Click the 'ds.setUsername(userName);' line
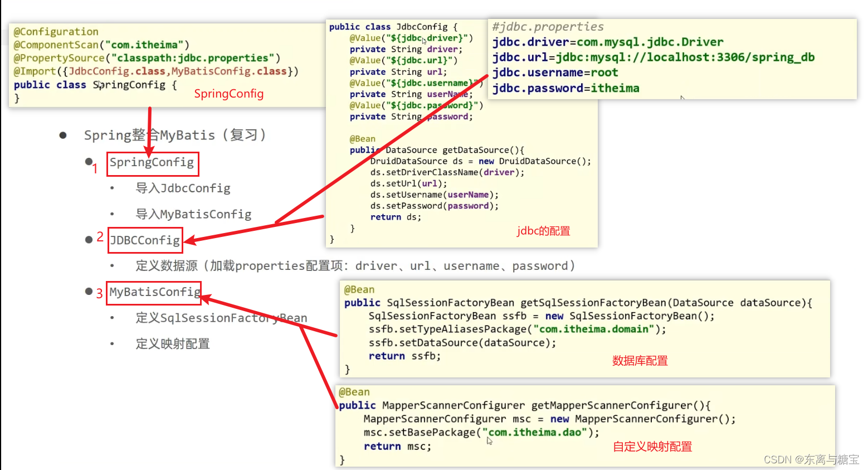 click(435, 195)
